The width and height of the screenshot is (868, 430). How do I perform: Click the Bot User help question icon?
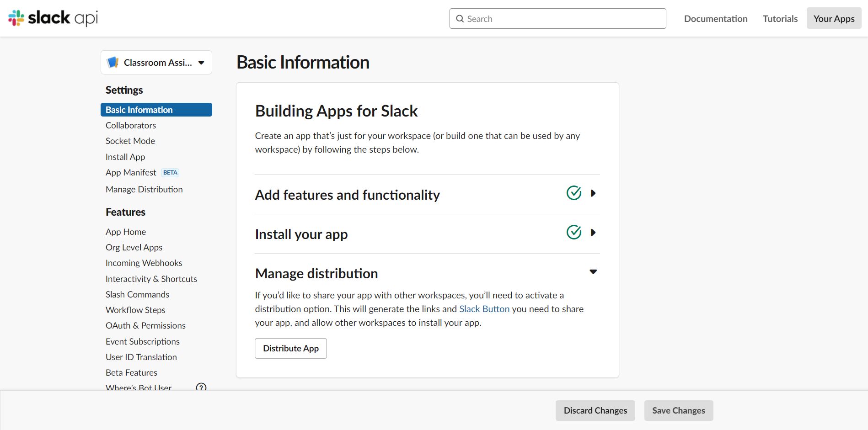(201, 388)
